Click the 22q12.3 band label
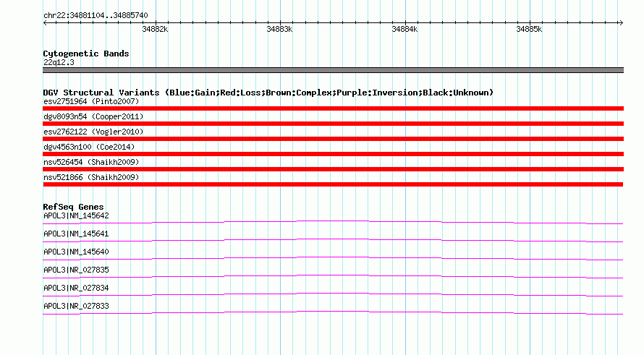Screen dimensions: 644x355 click(59, 62)
